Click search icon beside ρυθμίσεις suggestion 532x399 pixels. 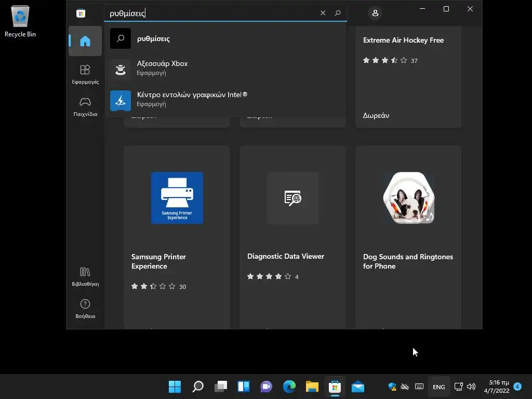coord(121,38)
